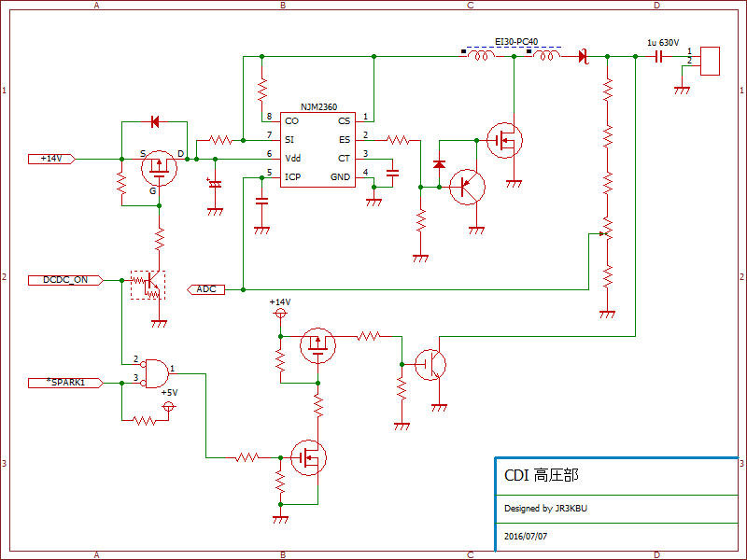The width and height of the screenshot is (747, 560).
Task: Select the DCDC_ON input port label
Action: point(65,279)
